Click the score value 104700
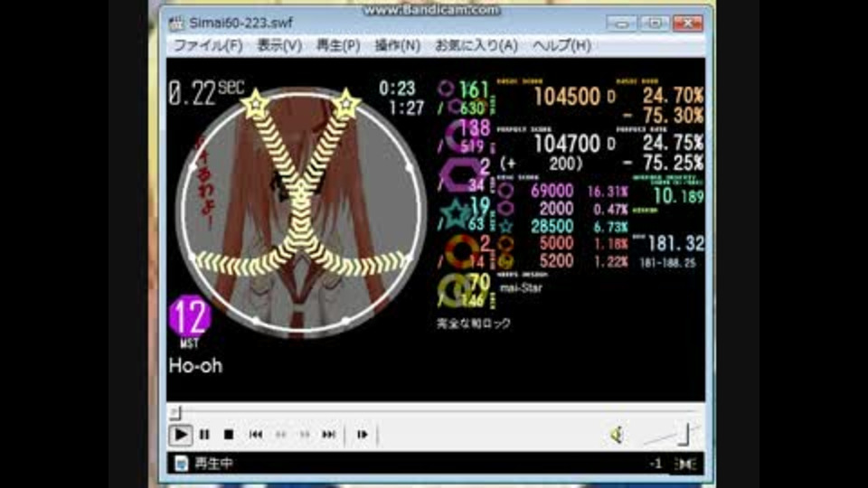The image size is (868, 488). click(x=567, y=144)
